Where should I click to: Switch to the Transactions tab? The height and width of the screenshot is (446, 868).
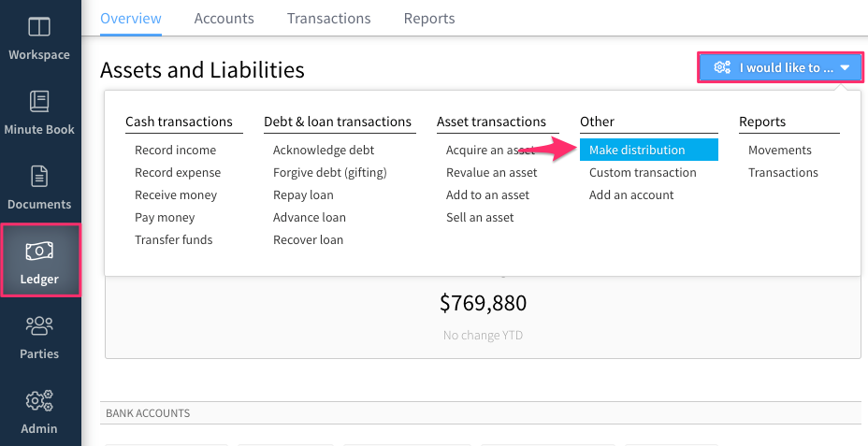coord(329,19)
